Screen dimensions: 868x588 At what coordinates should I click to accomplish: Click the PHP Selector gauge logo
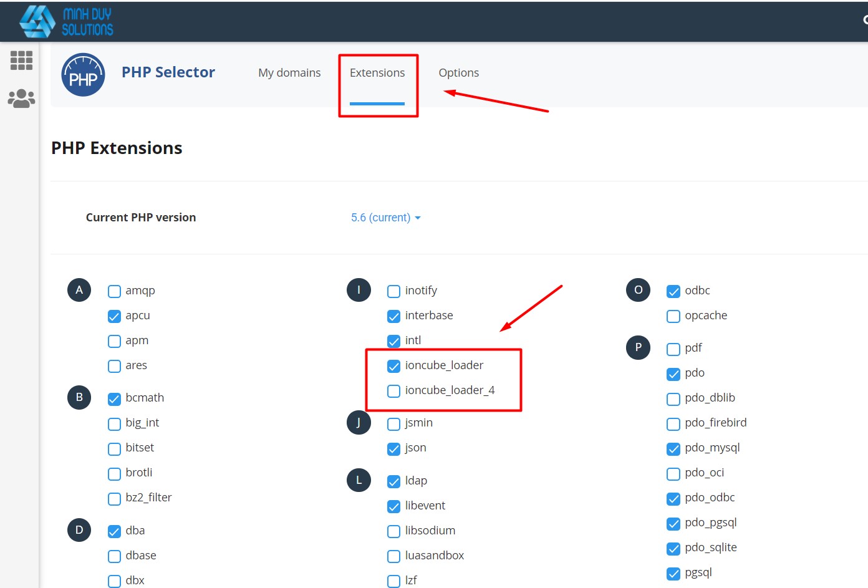[83, 74]
